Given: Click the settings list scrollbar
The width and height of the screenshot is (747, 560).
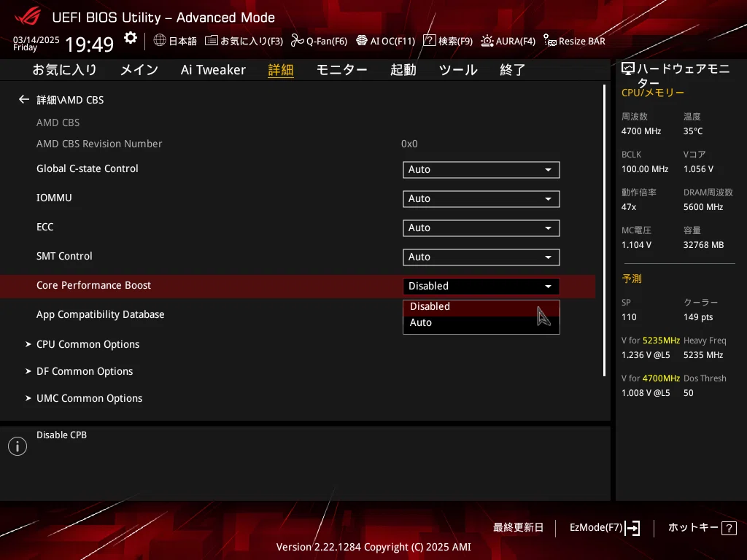Looking at the screenshot, I should click(605, 230).
